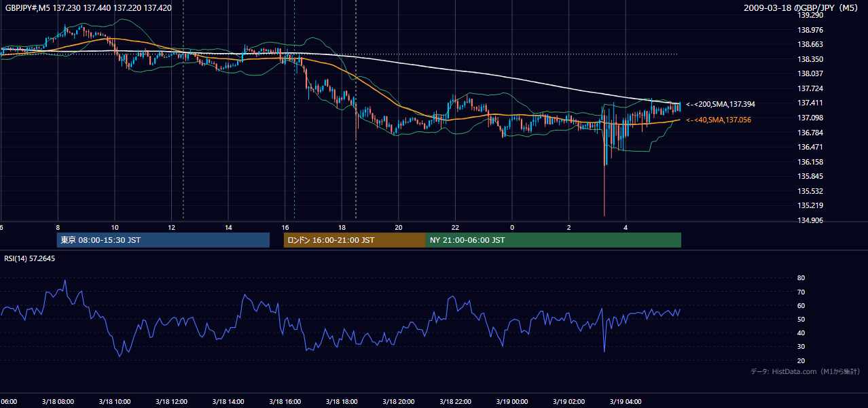The image size is (868, 408).
Task: Click RSI scale value 40
Action: [801, 333]
